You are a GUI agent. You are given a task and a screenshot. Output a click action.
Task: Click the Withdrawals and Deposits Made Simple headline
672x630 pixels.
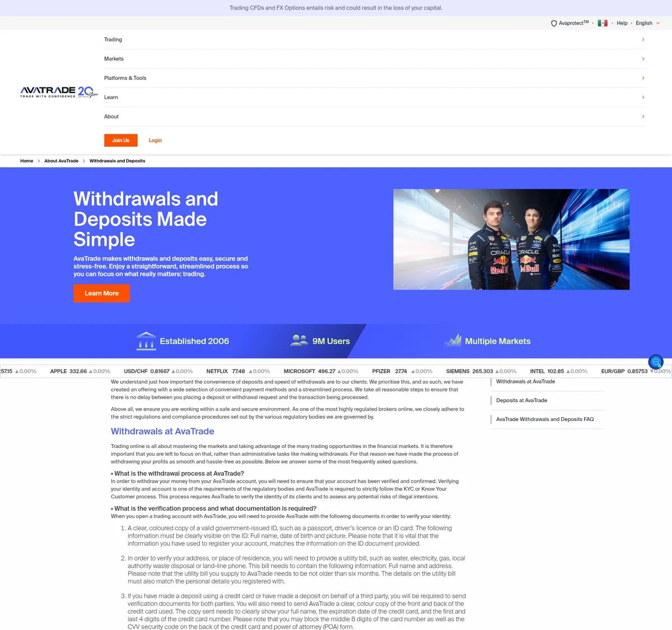click(x=146, y=219)
